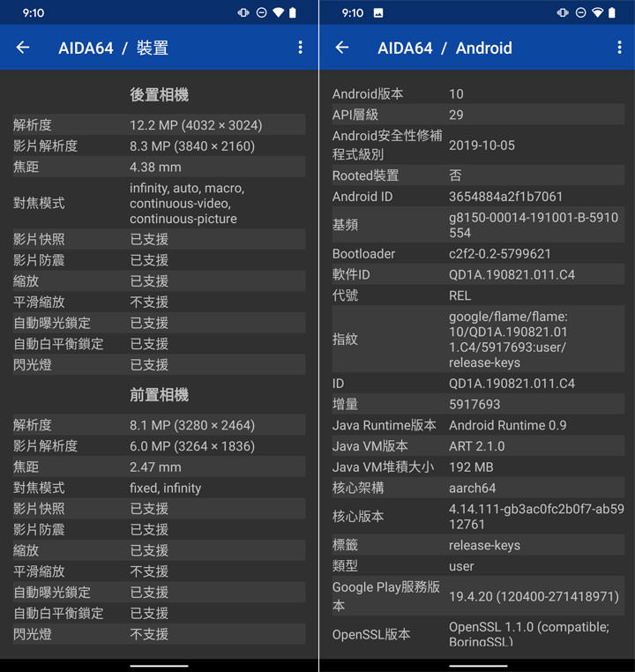Tap the 類型 user row
This screenshot has height=672, width=635.
point(478,566)
